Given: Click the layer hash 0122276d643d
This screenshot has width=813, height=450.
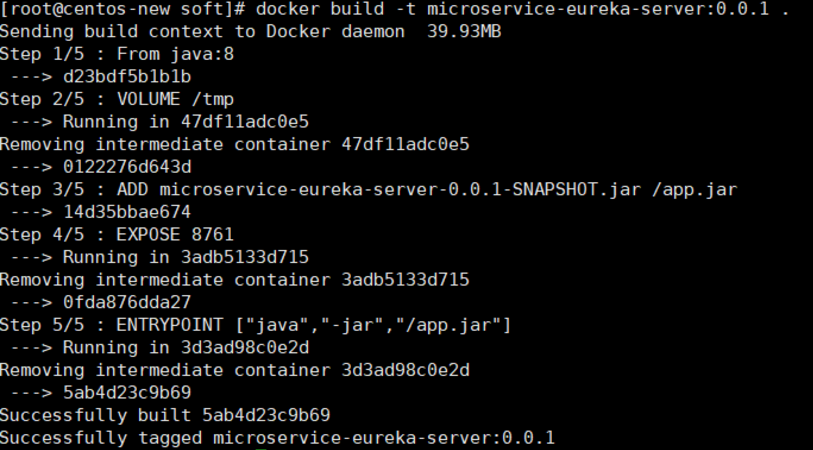Looking at the screenshot, I should pos(127,167).
